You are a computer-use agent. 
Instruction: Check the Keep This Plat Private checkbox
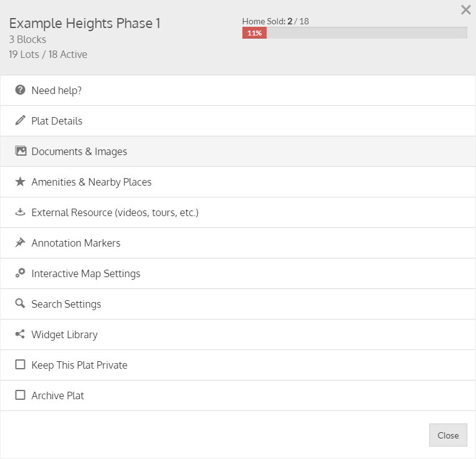[x=21, y=365]
